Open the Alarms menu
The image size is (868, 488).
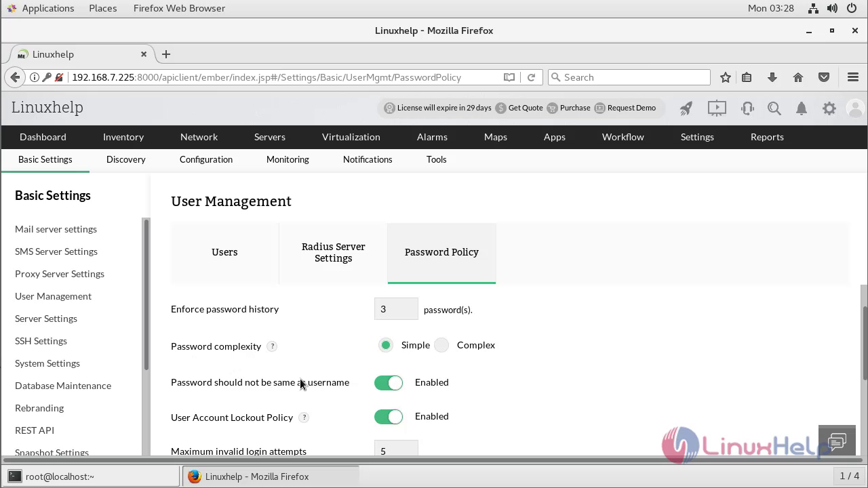point(432,137)
